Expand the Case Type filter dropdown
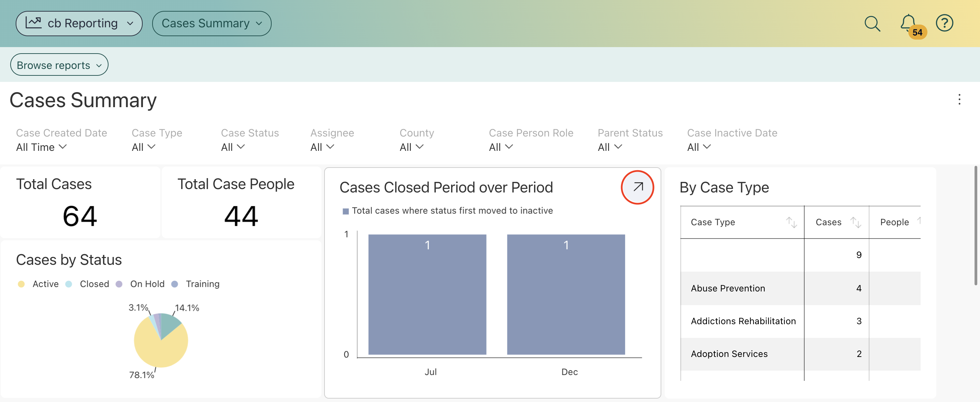This screenshot has width=980, height=402. [143, 147]
